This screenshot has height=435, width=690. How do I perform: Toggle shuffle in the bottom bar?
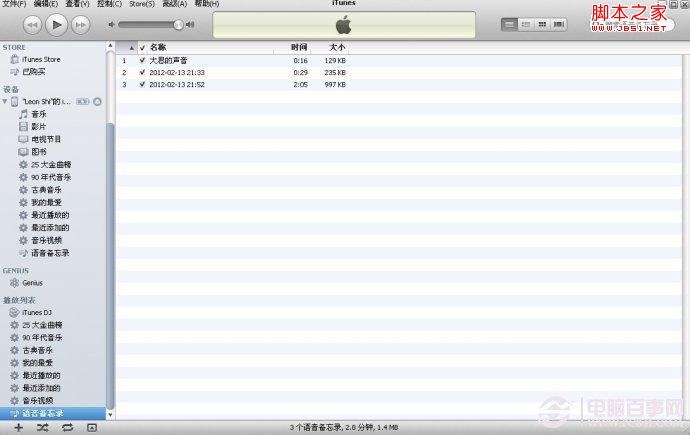tap(43, 428)
